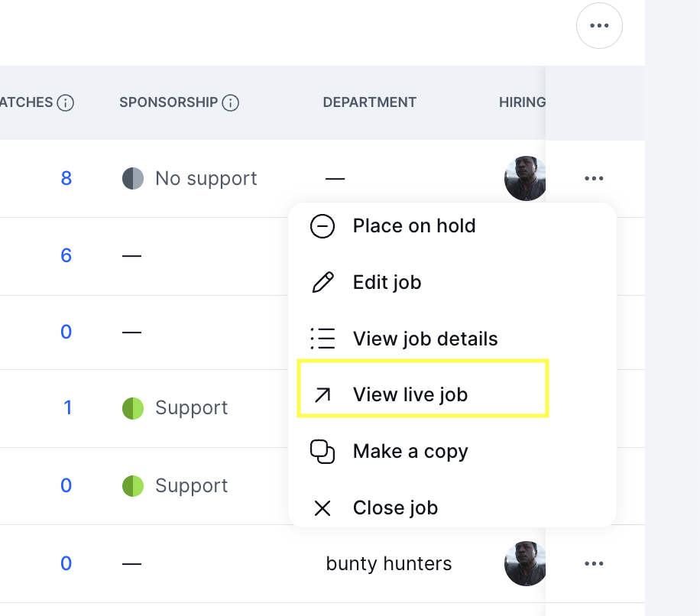Click the hiring avatar in the bunty hunters row
The width and height of the screenshot is (700, 616).
[525, 563]
